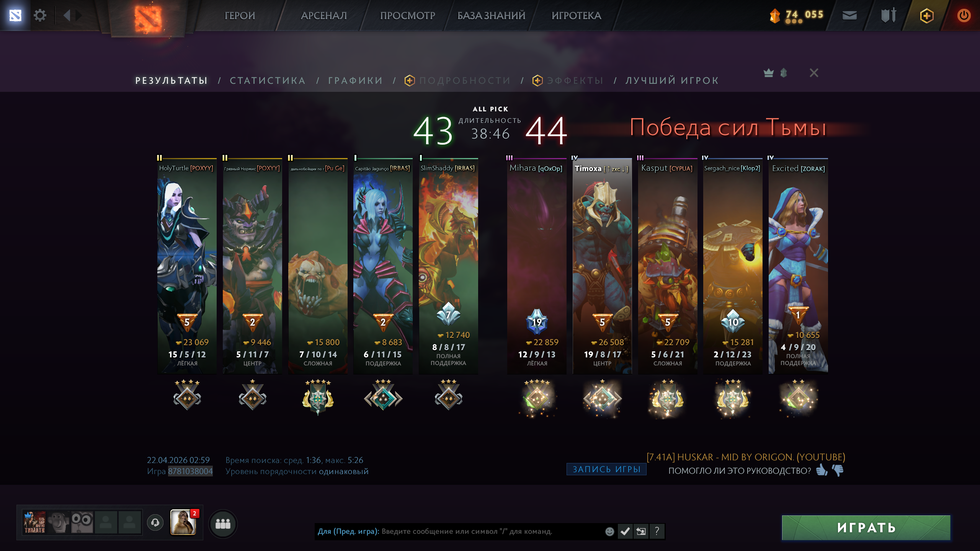980x551 pixels.
Task: Toggle the voice headset icon
Action: [x=155, y=523]
